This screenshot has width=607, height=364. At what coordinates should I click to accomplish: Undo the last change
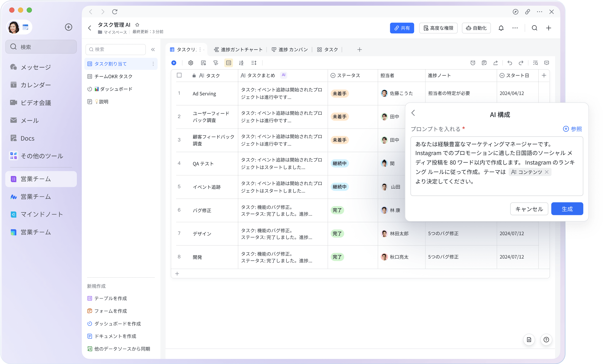coord(510,63)
